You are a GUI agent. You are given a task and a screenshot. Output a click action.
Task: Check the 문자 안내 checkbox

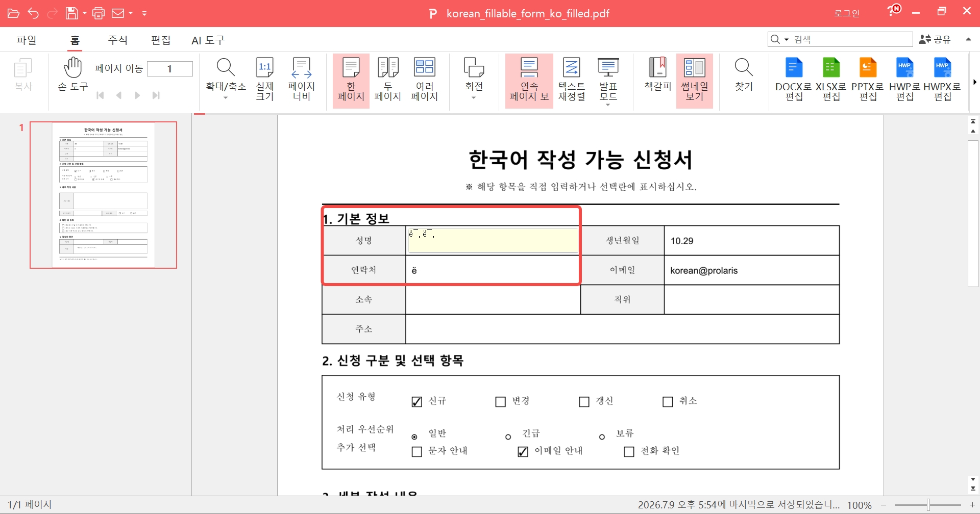417,452
